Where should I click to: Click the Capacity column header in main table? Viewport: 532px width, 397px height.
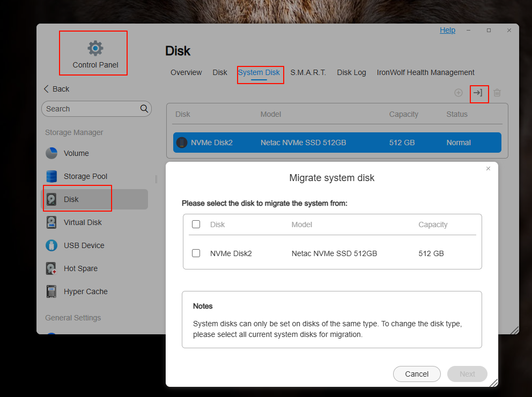pyautogui.click(x=403, y=114)
